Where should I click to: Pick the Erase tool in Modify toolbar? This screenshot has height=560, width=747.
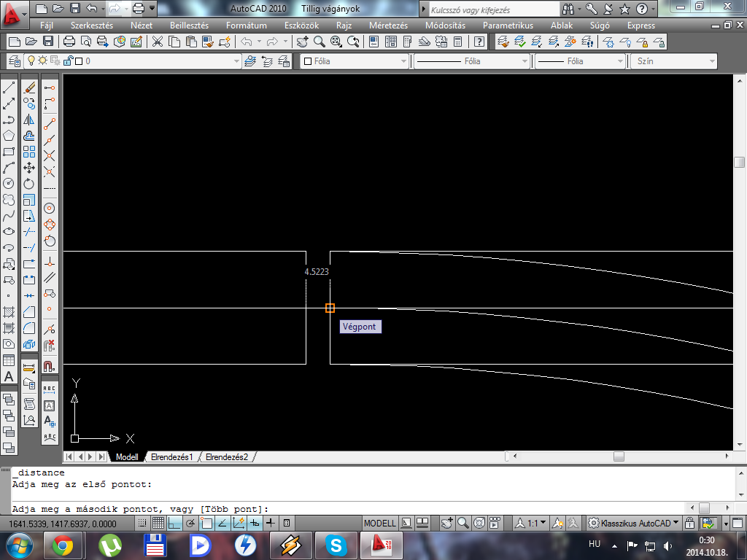pos(29,87)
